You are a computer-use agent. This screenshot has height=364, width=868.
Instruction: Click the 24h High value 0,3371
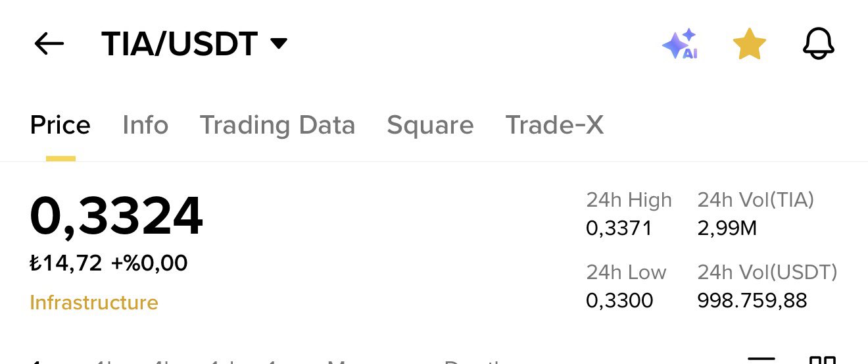tap(619, 228)
